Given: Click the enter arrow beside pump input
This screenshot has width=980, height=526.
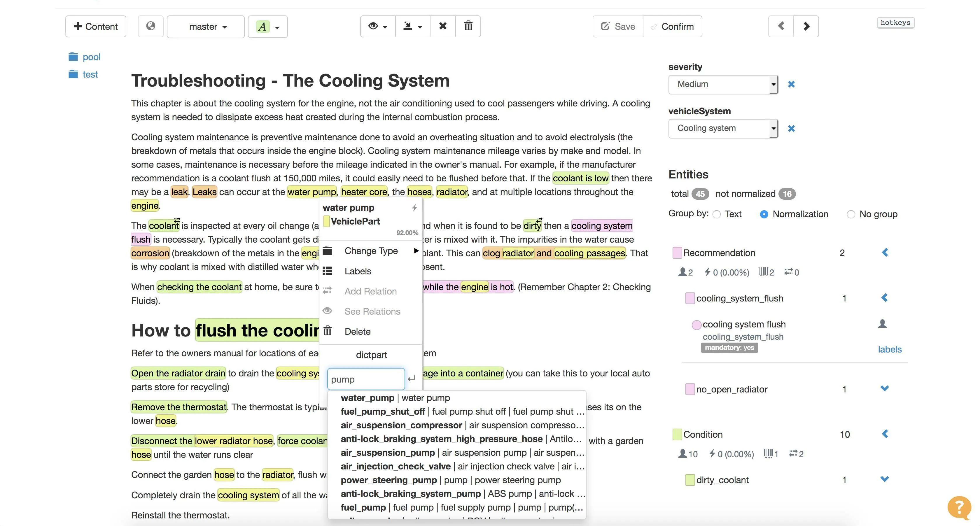Looking at the screenshot, I should 411,379.
